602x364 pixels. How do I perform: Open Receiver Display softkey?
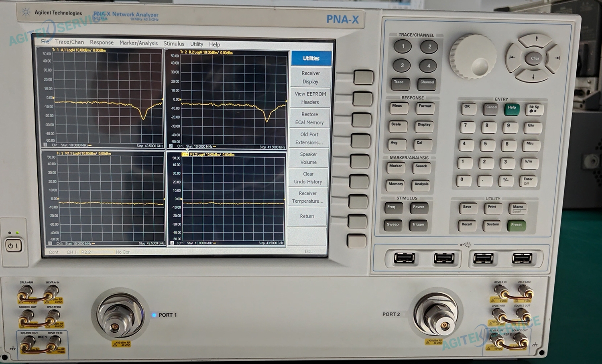click(x=311, y=77)
